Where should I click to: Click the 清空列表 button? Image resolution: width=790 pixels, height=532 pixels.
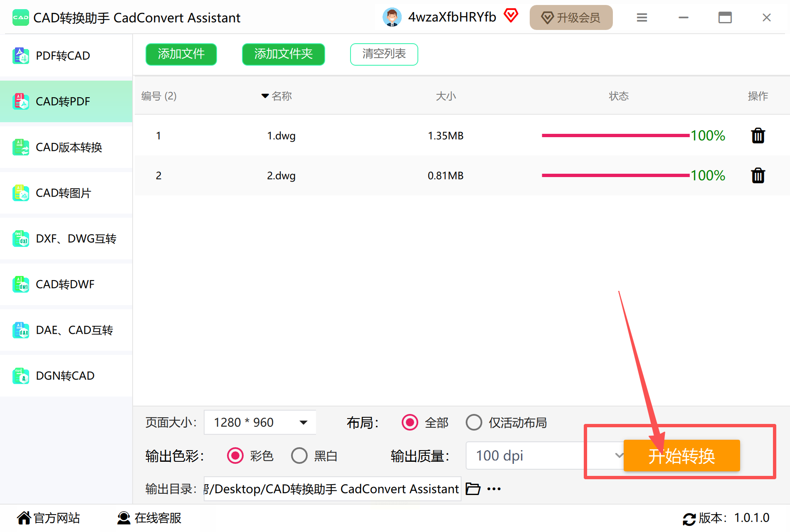[x=384, y=54]
